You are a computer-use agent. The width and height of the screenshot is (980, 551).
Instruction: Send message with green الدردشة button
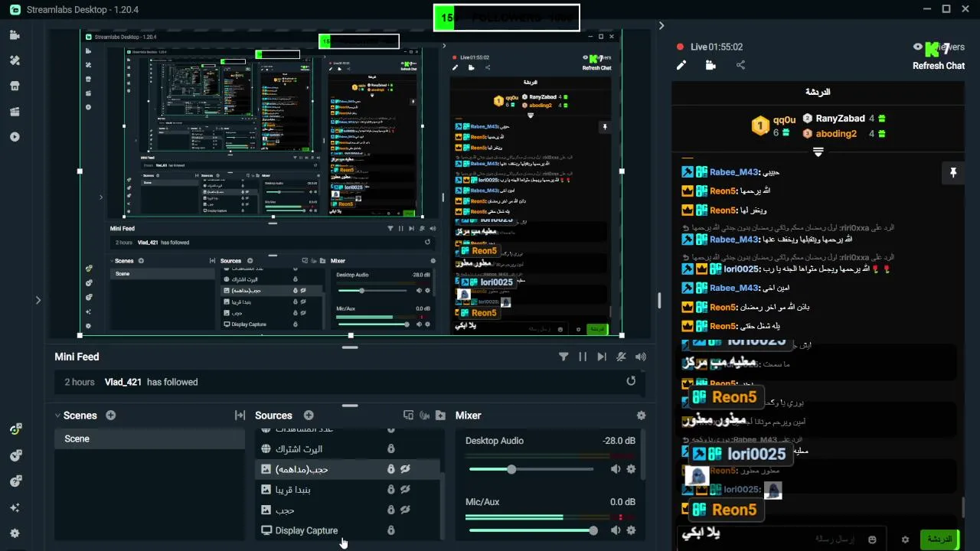click(939, 540)
